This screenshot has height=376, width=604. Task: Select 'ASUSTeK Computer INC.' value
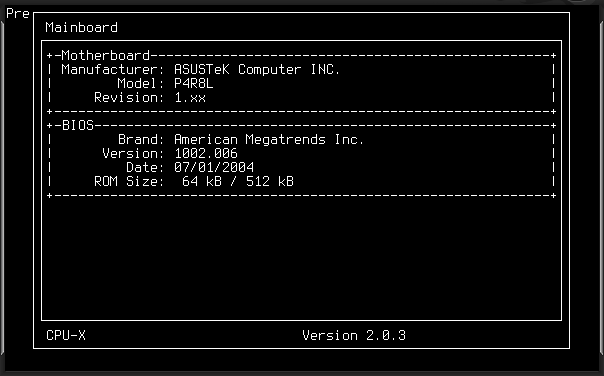(257, 70)
